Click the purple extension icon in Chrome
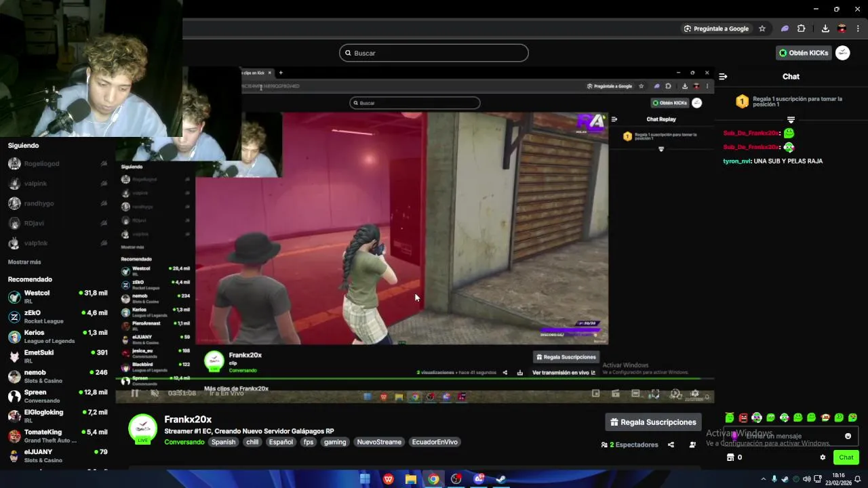 tap(785, 28)
